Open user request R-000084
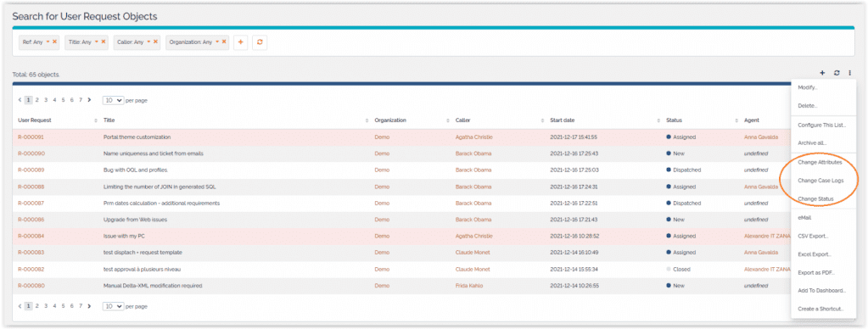This screenshot has width=868, height=329. (x=31, y=236)
